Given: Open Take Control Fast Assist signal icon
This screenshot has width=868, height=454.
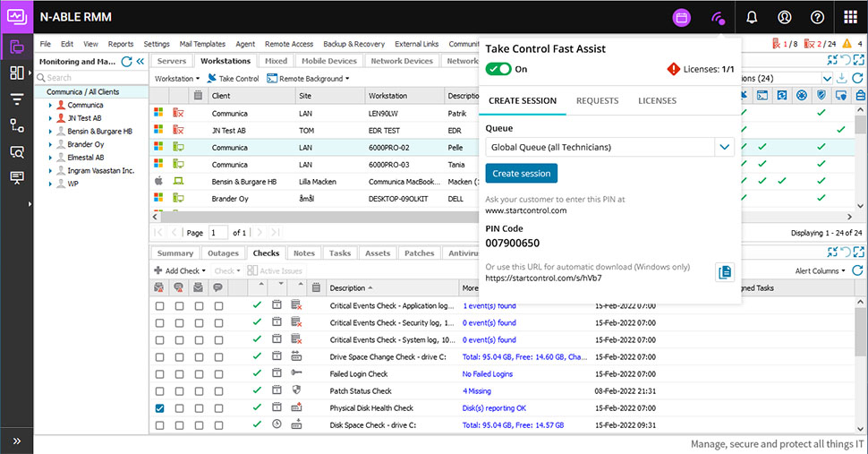Looking at the screenshot, I should pyautogui.click(x=718, y=18).
